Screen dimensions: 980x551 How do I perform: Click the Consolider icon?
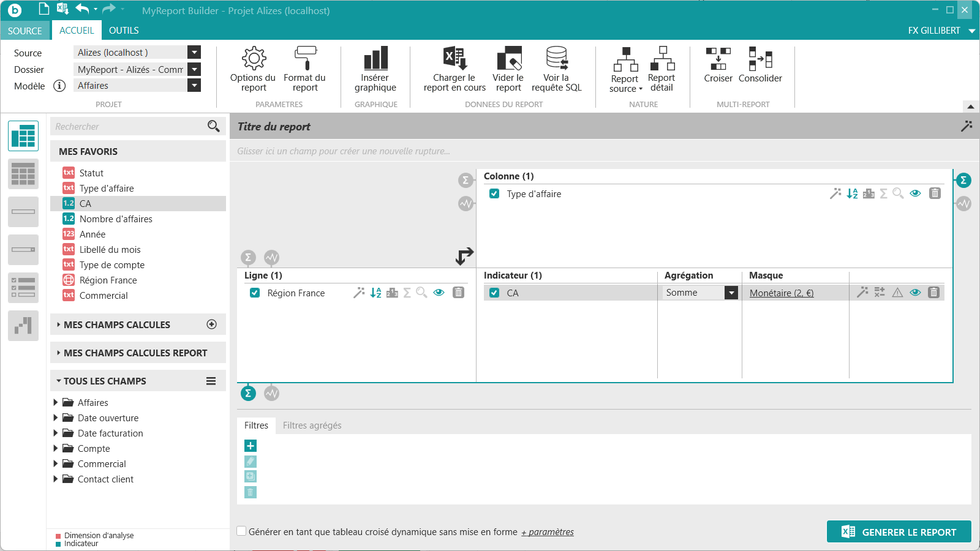761,59
